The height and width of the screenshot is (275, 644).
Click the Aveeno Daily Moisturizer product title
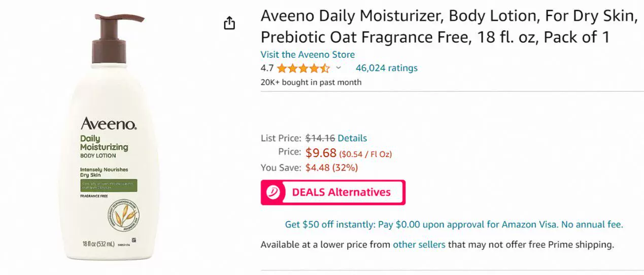pos(449,26)
